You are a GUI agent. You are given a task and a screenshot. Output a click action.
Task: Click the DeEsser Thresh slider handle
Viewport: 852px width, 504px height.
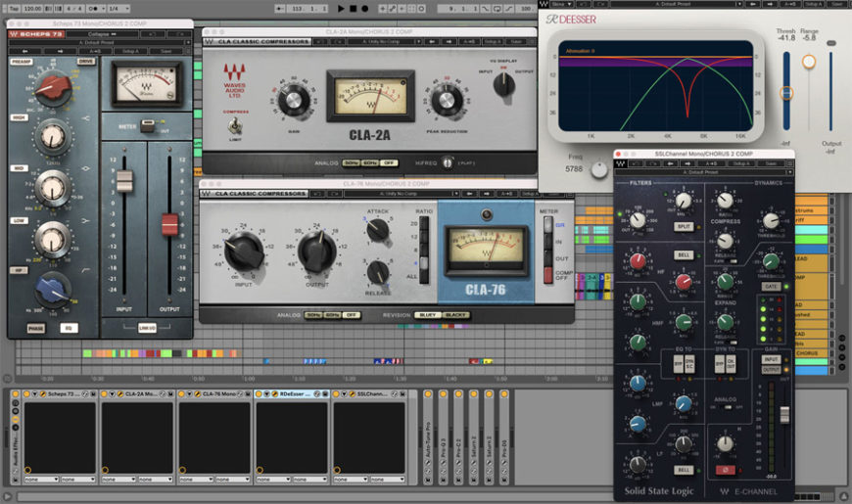click(785, 94)
